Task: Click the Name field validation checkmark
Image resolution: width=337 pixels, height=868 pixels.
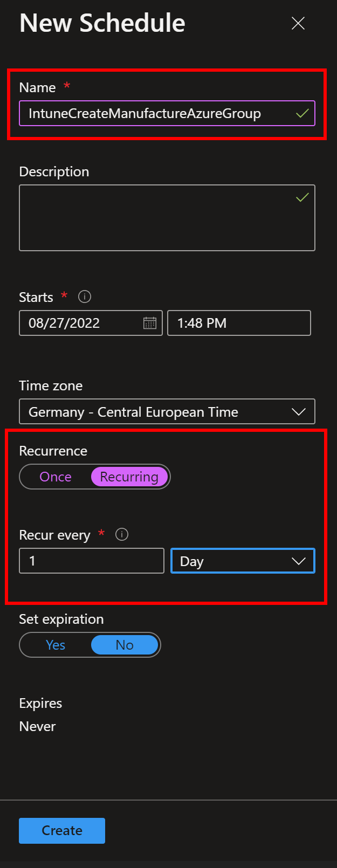Action: 302,113
